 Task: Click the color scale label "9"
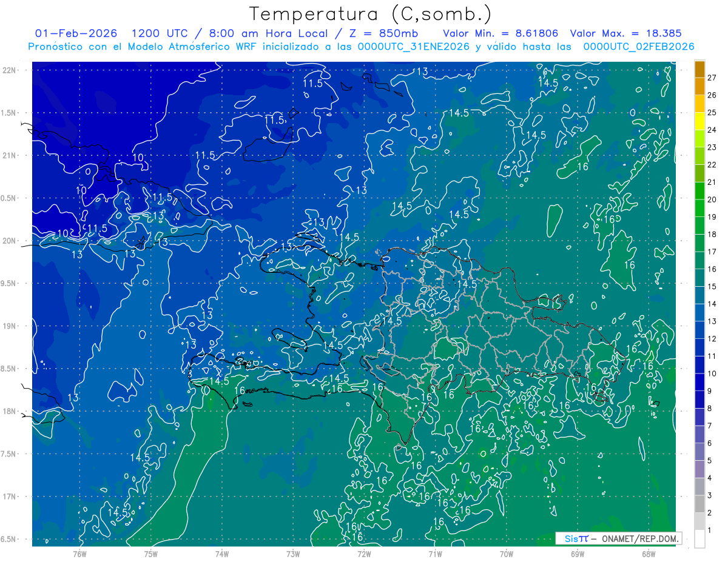pyautogui.click(x=710, y=391)
